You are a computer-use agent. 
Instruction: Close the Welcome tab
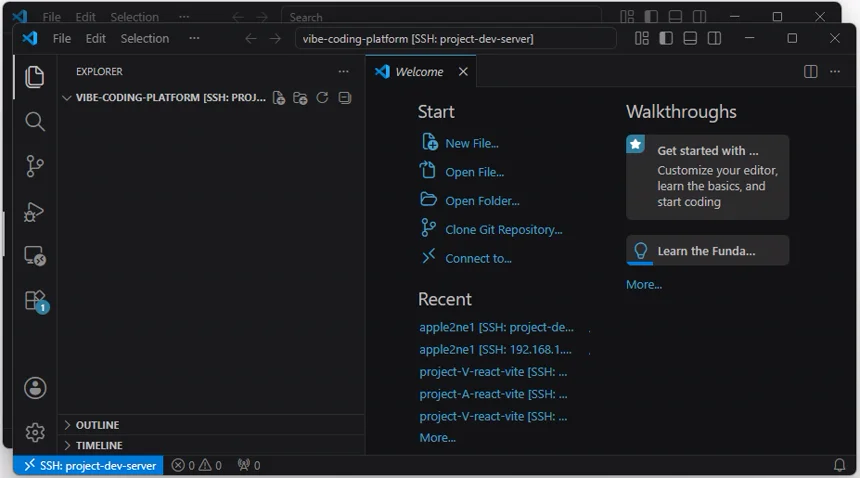click(x=463, y=72)
